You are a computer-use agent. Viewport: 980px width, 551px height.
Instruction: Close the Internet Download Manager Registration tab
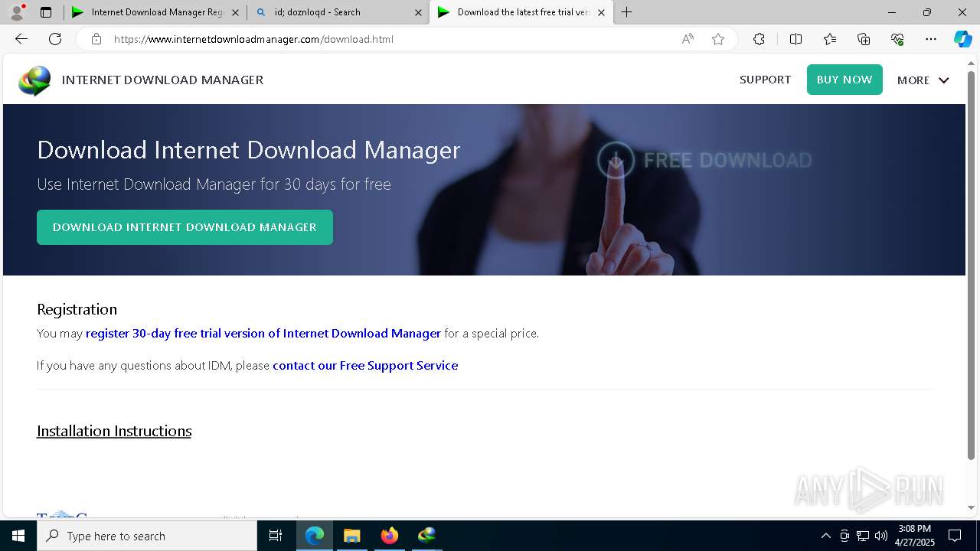235,12
